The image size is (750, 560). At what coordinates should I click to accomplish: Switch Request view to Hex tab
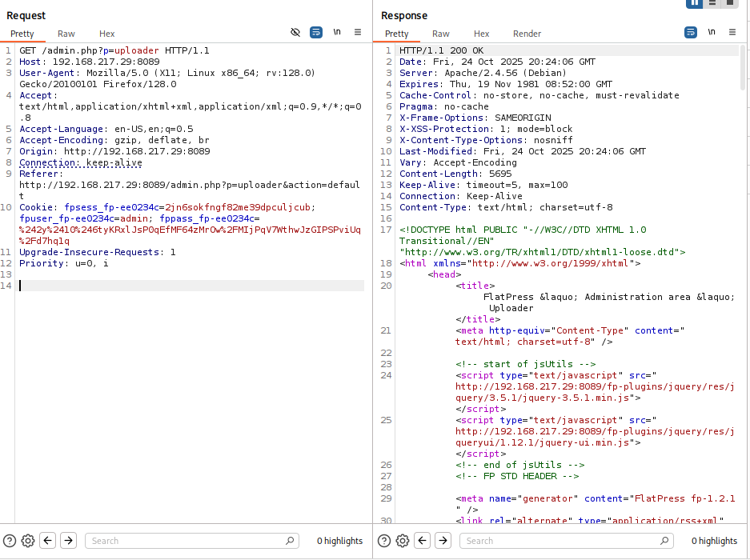coord(107,34)
